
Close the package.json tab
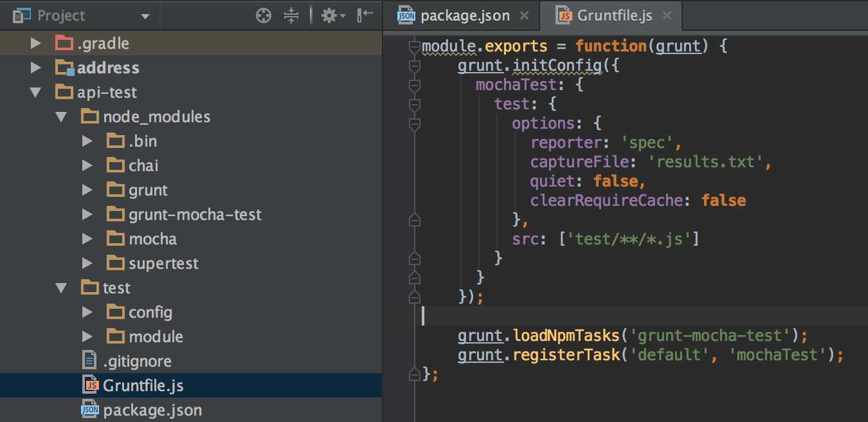(x=525, y=15)
